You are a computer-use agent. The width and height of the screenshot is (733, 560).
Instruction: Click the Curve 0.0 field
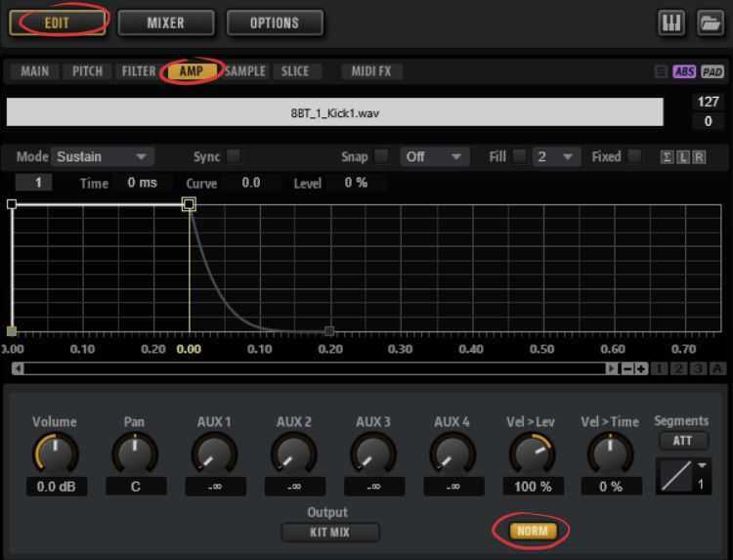251,183
